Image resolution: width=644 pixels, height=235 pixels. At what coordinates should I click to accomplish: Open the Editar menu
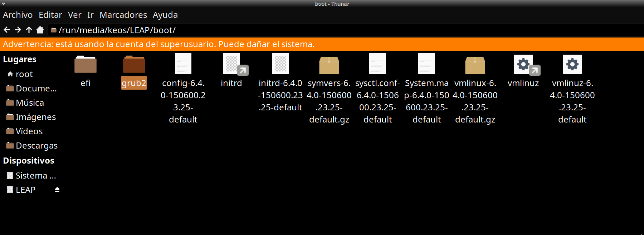click(x=50, y=15)
